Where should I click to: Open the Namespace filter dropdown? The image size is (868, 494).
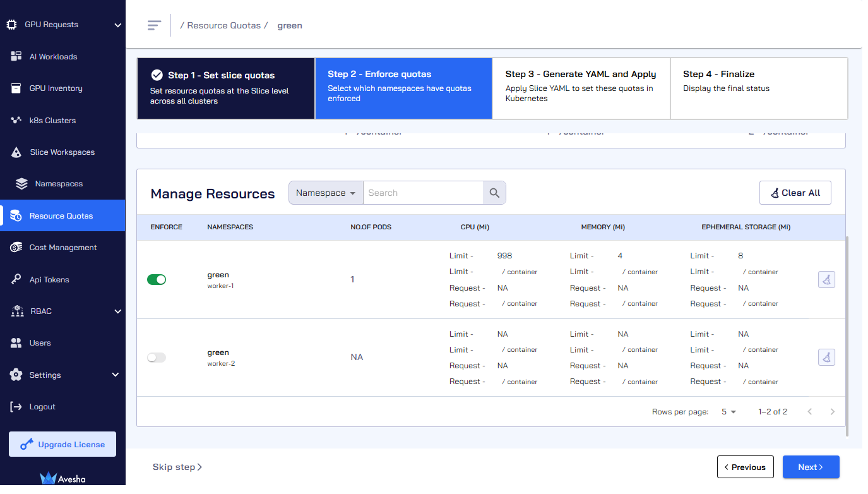tap(326, 193)
